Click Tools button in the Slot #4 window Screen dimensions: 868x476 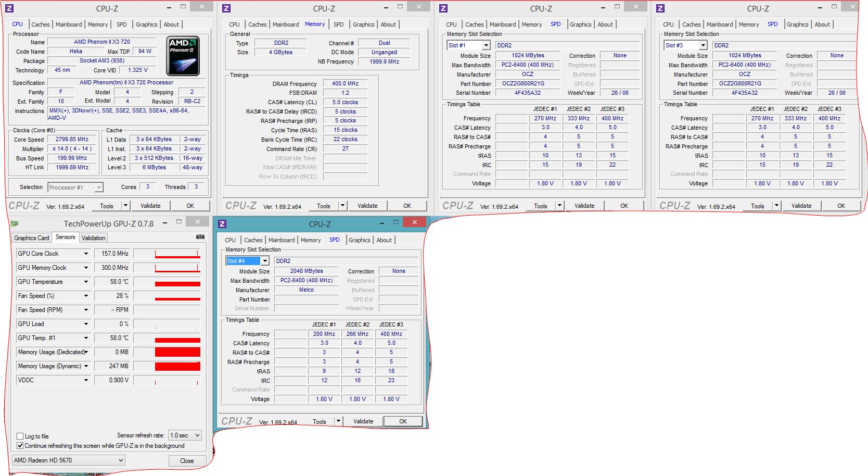pyautogui.click(x=320, y=422)
